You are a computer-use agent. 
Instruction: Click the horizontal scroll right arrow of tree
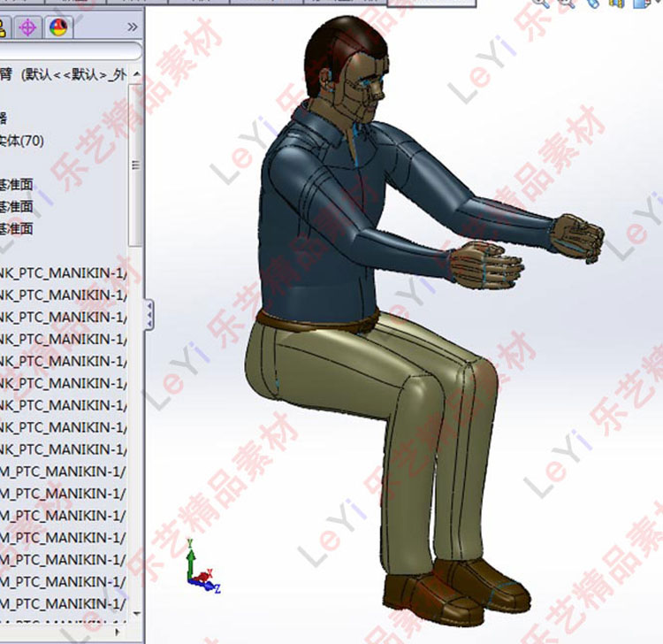tap(118, 632)
